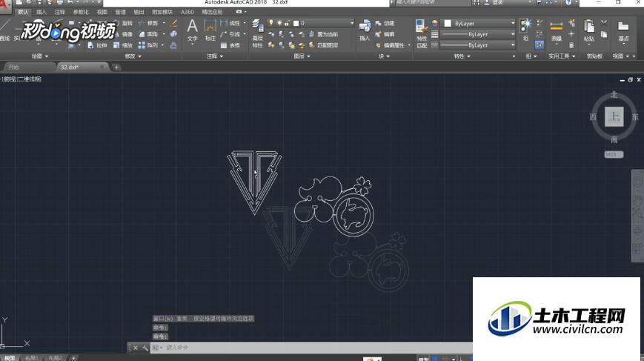This screenshot has height=361, width=644.
Task: Click the 创建 create block tool
Action: pyautogui.click(x=385, y=24)
